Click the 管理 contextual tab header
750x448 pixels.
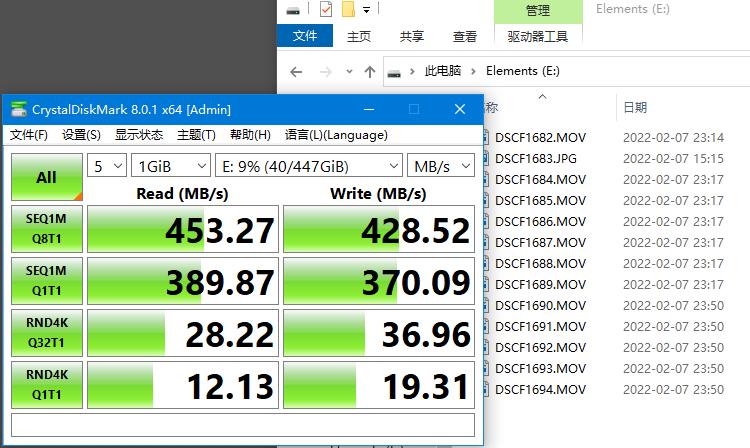pos(538,11)
